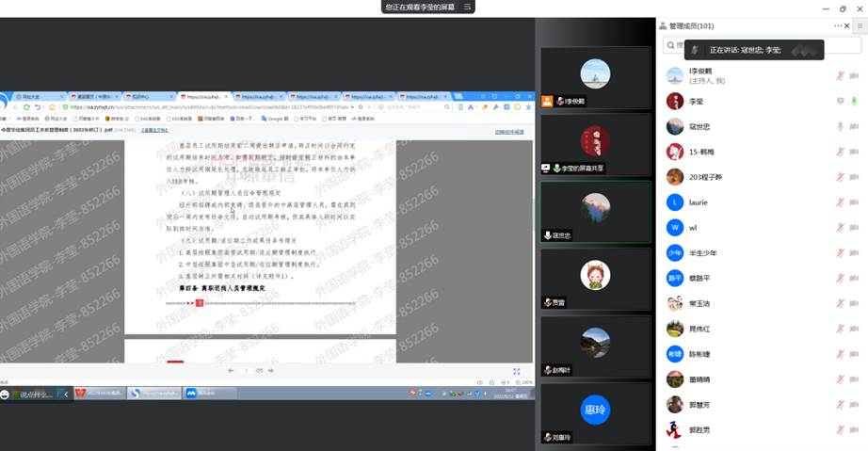
Task: Toggle microphone icon for 蔡路平
Action: point(841,279)
